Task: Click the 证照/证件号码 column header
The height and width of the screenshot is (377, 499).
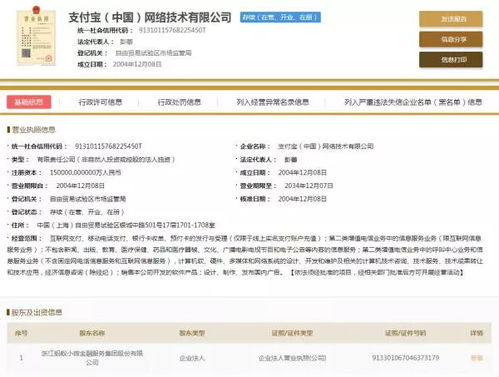Action: point(406,333)
